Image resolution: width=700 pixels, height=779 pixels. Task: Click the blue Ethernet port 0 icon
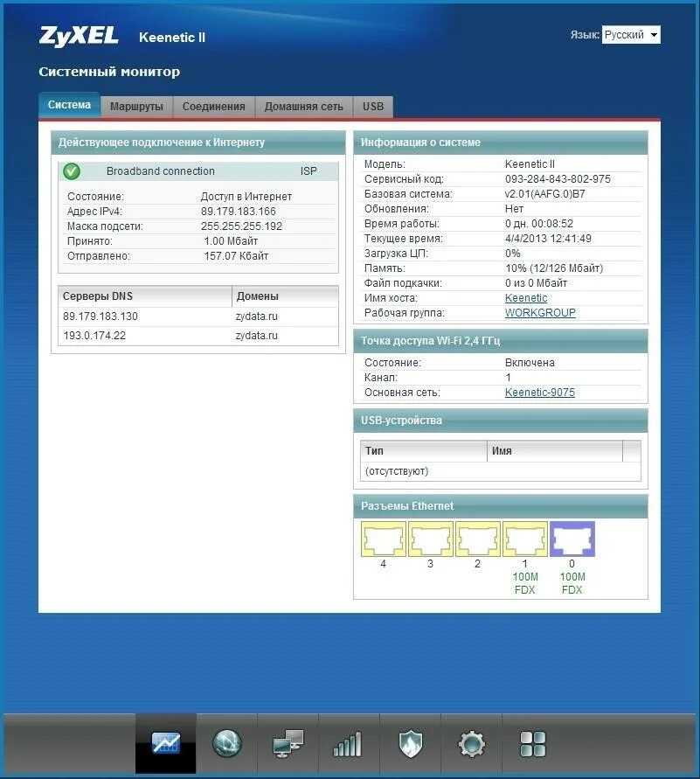[x=572, y=539]
